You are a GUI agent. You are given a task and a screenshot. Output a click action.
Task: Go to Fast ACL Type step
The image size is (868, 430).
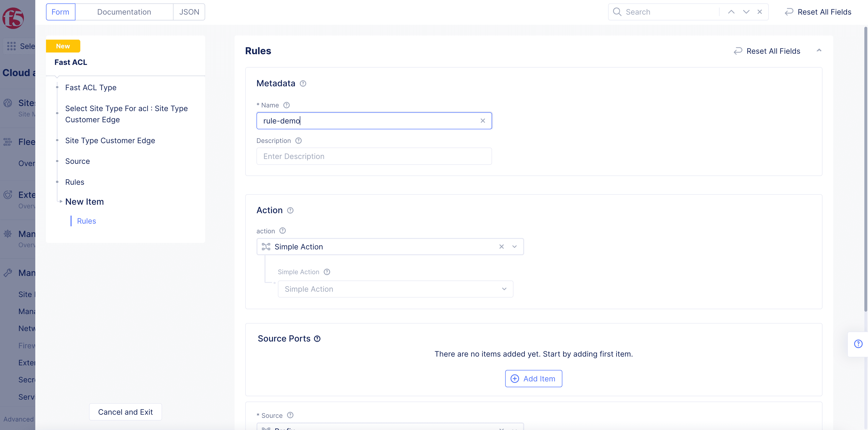click(91, 88)
